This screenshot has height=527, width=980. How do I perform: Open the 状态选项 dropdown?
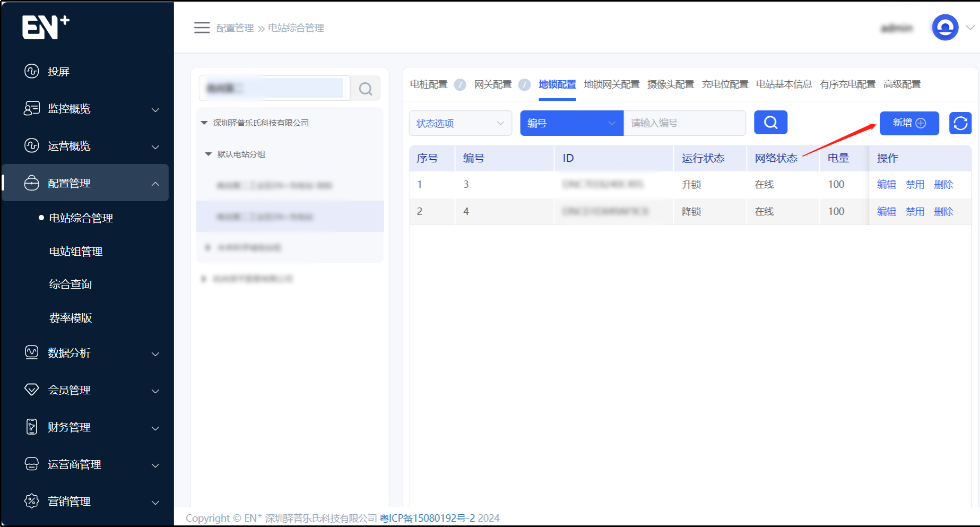pyautogui.click(x=460, y=123)
